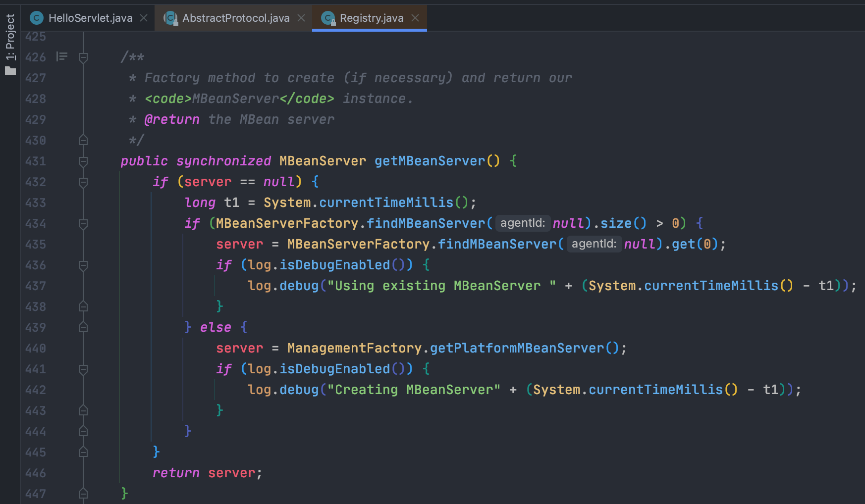Click line number 433 in the gutter

(x=36, y=203)
